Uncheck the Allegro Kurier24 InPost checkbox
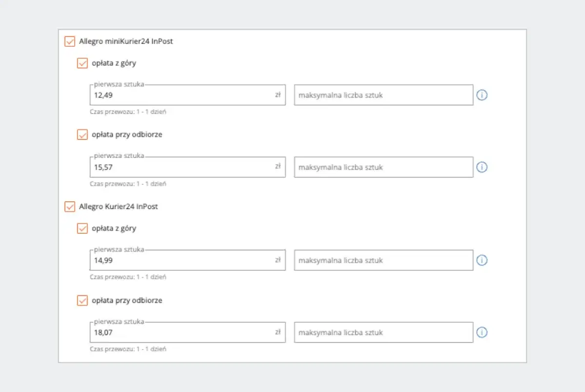Viewport: 585px width, 392px height. coord(70,207)
